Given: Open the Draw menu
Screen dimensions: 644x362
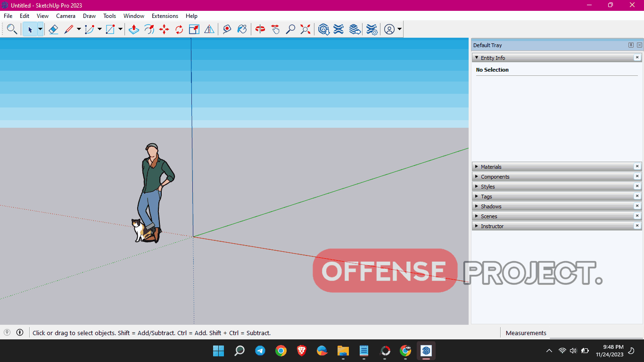Looking at the screenshot, I should [x=89, y=16].
